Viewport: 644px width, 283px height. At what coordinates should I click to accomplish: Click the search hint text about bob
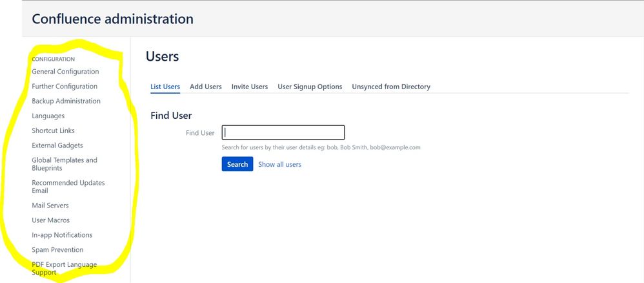pyautogui.click(x=321, y=147)
